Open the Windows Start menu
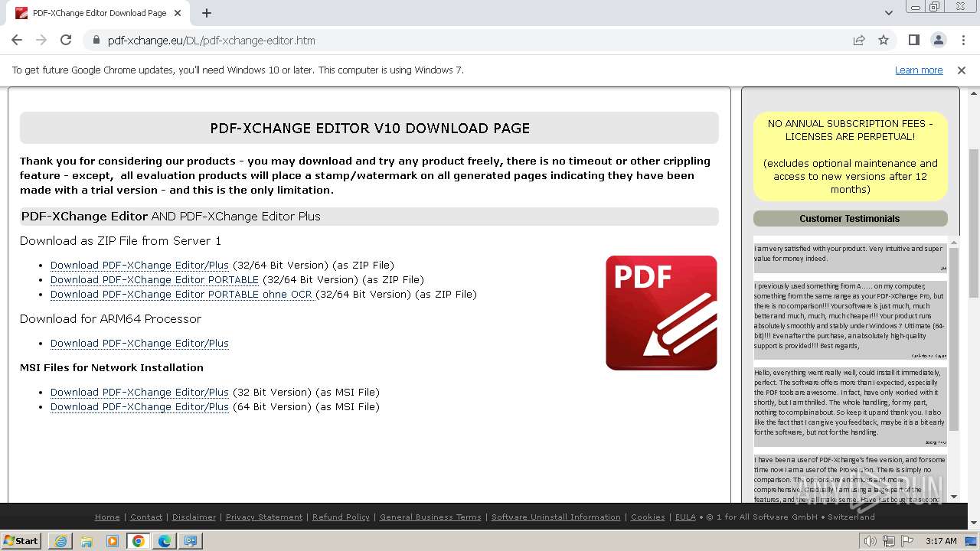The image size is (980, 551). point(21,540)
